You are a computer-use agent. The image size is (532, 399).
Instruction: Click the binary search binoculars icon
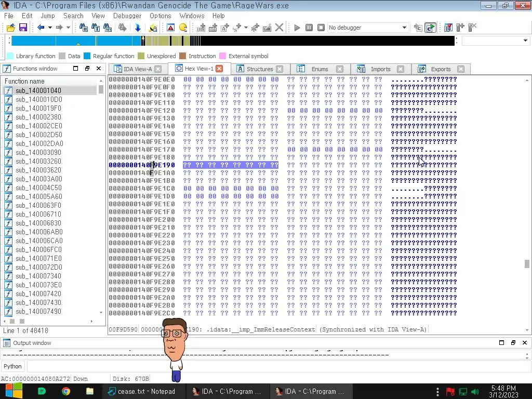pos(108,28)
